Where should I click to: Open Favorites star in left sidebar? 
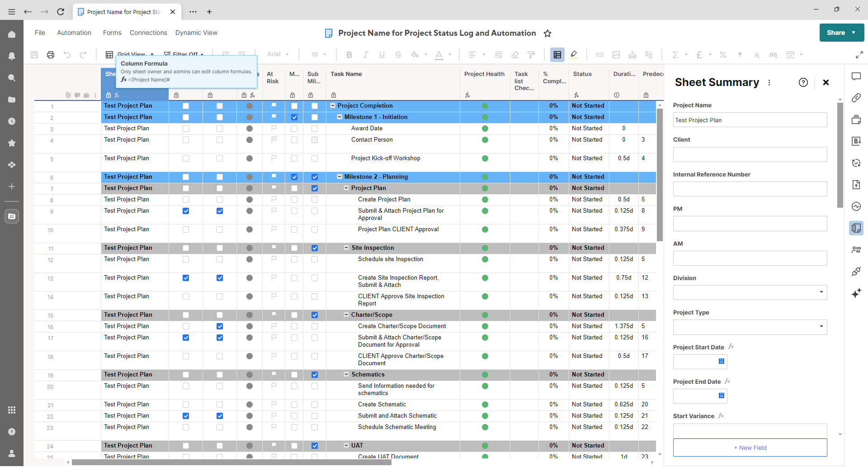pos(12,143)
